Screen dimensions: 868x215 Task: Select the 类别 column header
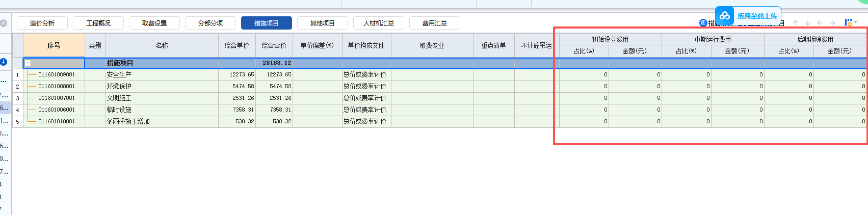[95, 45]
